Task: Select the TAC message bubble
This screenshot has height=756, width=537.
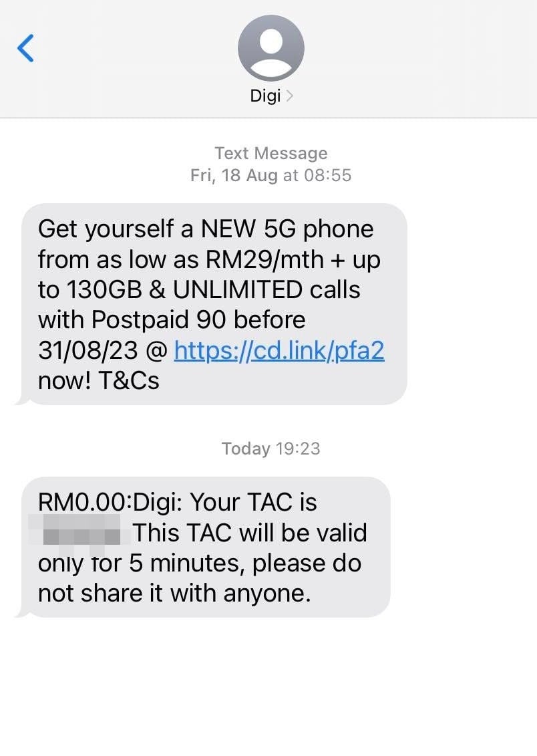Action: (203, 547)
